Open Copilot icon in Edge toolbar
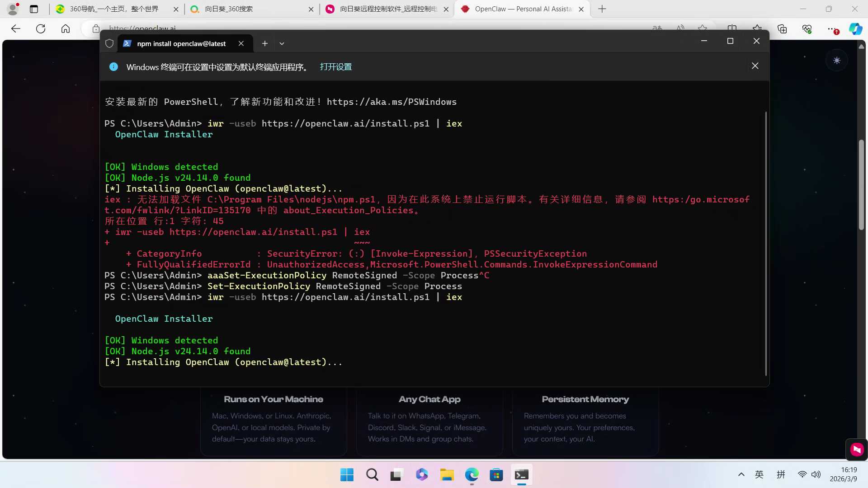The height and width of the screenshot is (488, 868). (855, 29)
